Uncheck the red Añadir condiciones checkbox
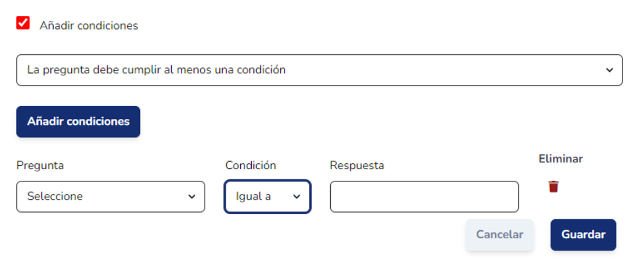The image size is (644, 275). pyautogui.click(x=23, y=23)
